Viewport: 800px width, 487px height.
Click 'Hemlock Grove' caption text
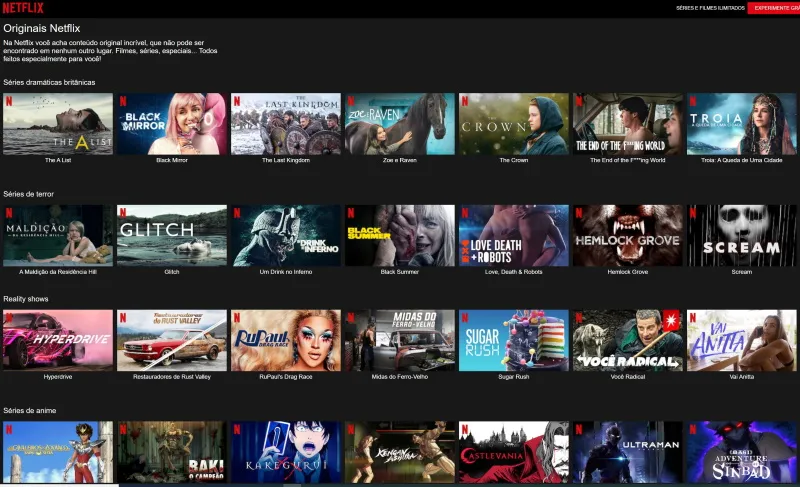coord(628,272)
